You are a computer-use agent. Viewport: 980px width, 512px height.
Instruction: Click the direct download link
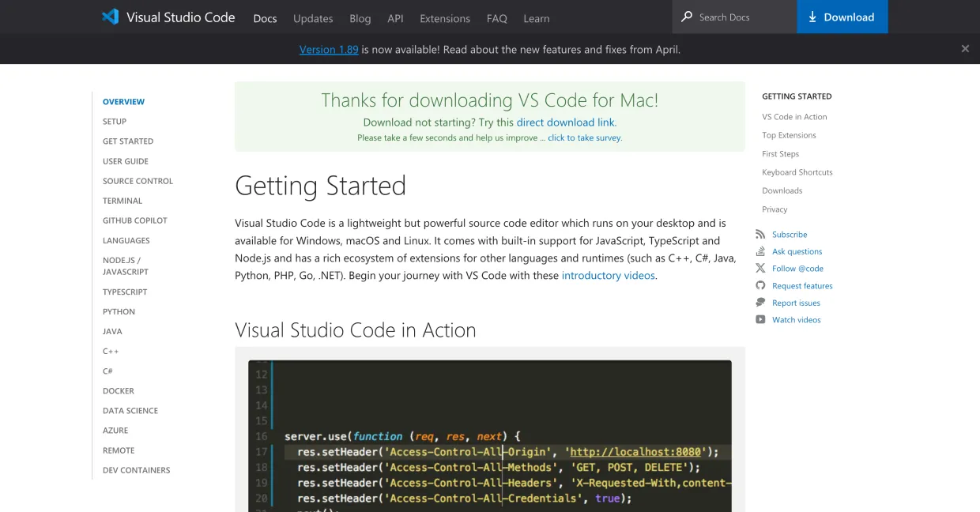point(566,122)
